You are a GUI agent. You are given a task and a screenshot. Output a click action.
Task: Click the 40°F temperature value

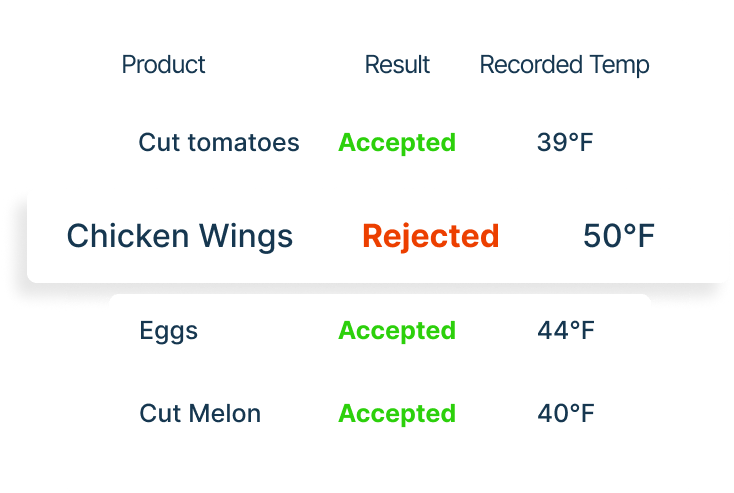tap(565, 413)
